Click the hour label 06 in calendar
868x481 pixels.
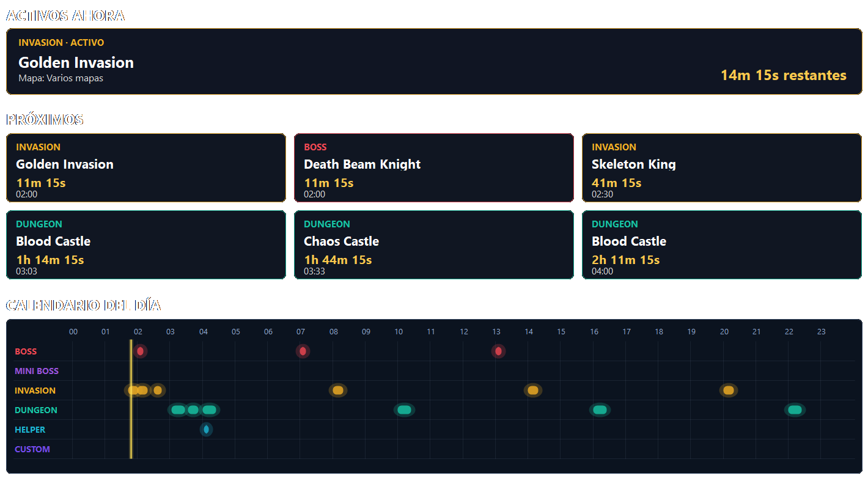(268, 332)
